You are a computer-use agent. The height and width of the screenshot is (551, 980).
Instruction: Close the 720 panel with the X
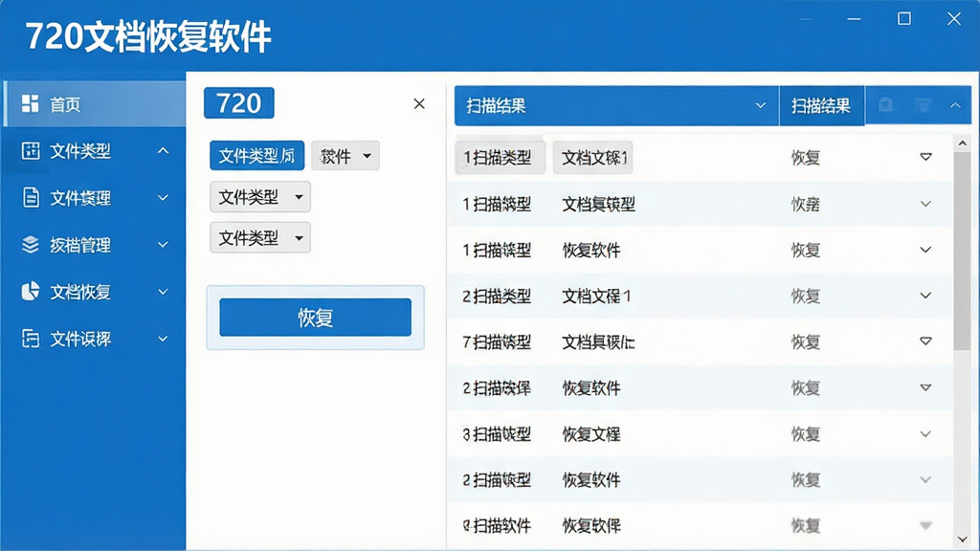(x=419, y=103)
